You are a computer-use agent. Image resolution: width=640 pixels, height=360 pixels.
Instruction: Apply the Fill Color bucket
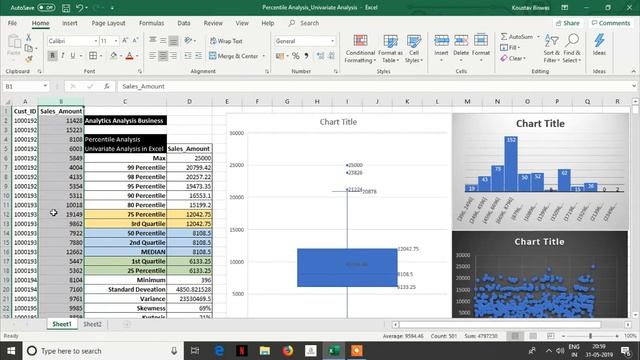pos(114,56)
